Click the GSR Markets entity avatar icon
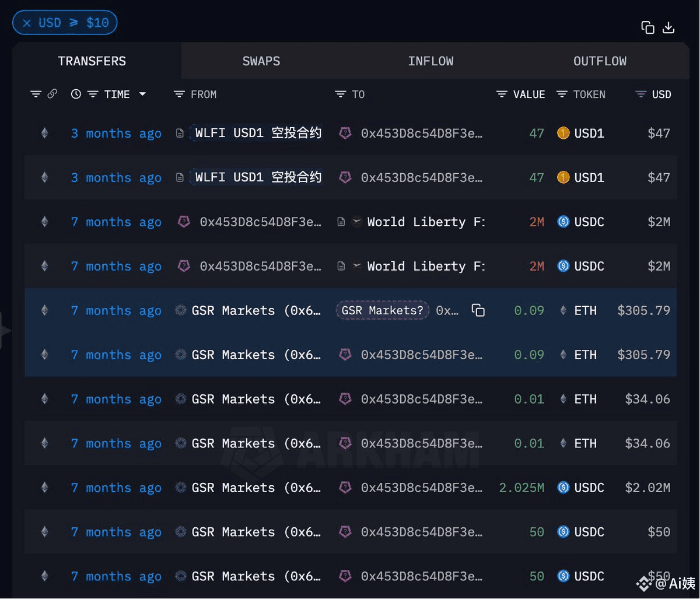This screenshot has width=700, height=599. pos(179,310)
